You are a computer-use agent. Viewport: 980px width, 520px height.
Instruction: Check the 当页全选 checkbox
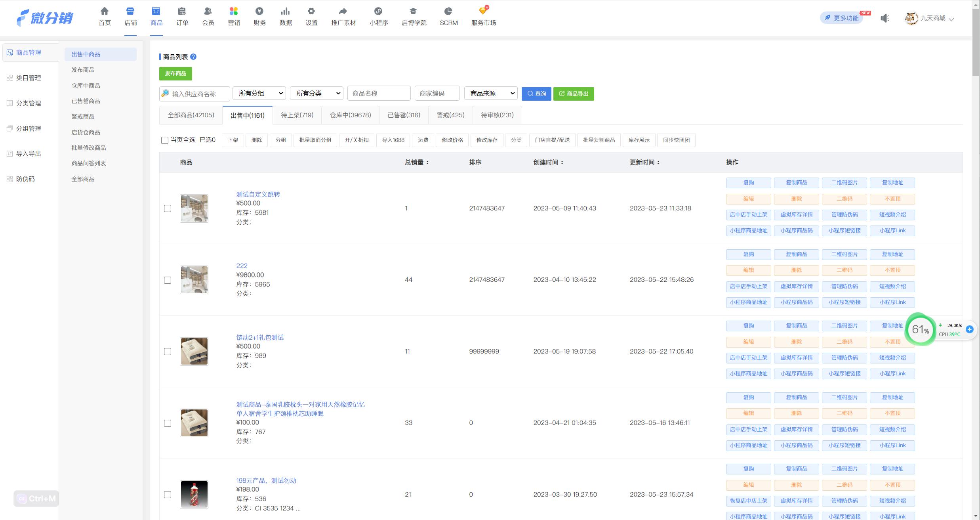coord(165,140)
